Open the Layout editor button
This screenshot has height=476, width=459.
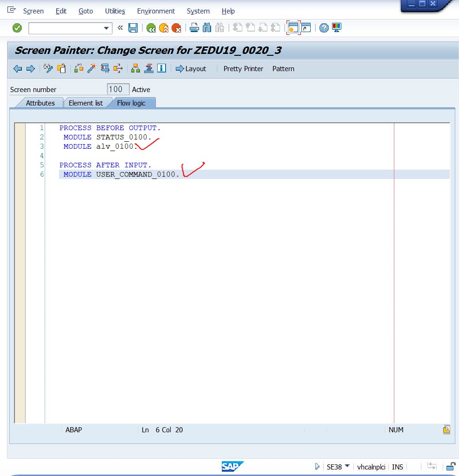(x=191, y=69)
